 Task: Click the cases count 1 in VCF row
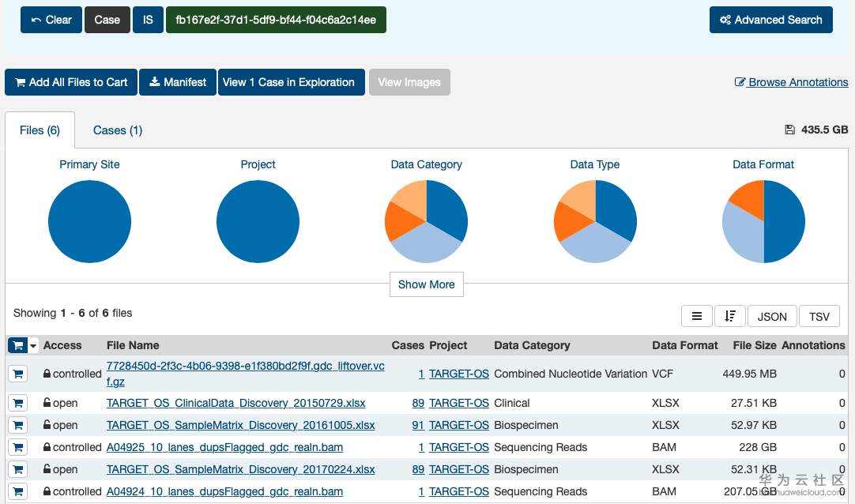[421, 374]
